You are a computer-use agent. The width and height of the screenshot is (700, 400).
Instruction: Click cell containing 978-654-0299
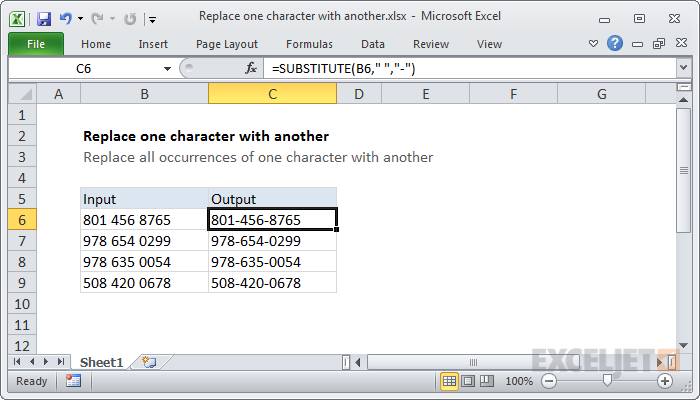pyautogui.click(x=272, y=241)
